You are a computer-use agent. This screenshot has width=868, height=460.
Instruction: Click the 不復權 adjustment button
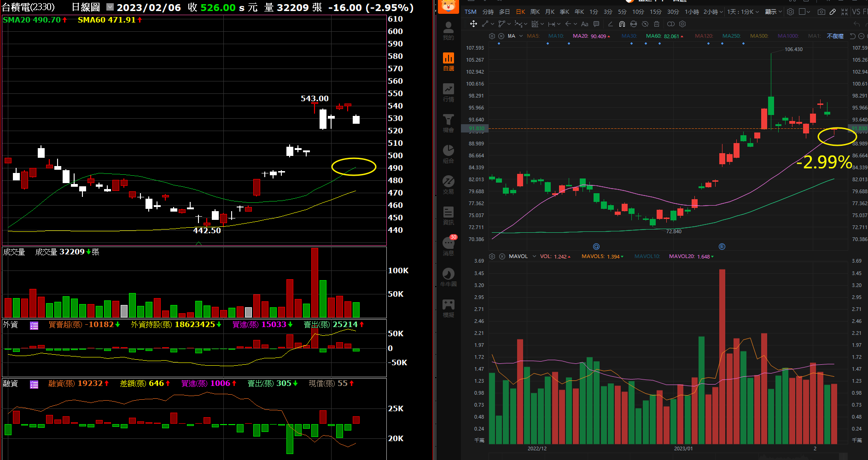(835, 36)
